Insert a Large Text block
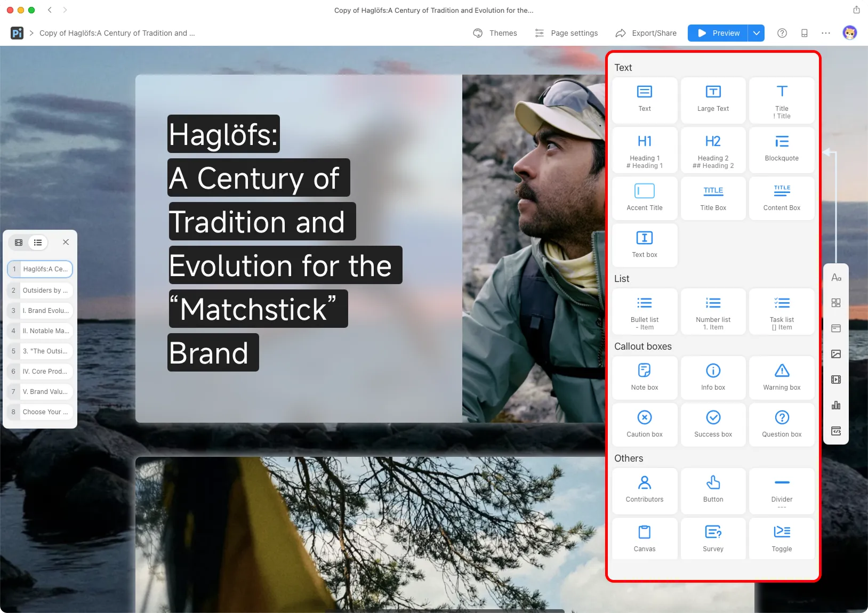The image size is (868, 613). pyautogui.click(x=713, y=100)
